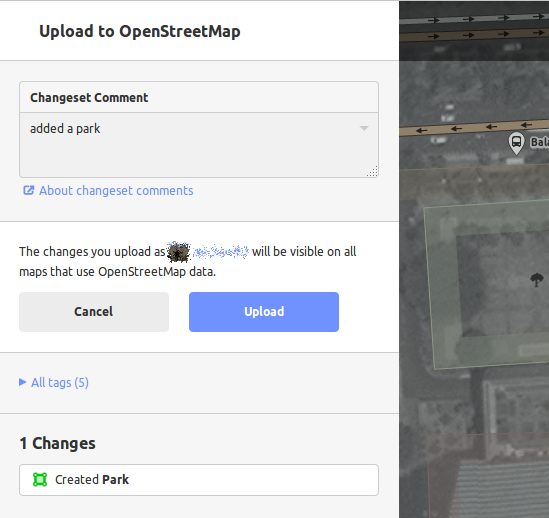Click the Changeset Comment field label
The height and width of the screenshot is (518, 549).
coord(89,97)
